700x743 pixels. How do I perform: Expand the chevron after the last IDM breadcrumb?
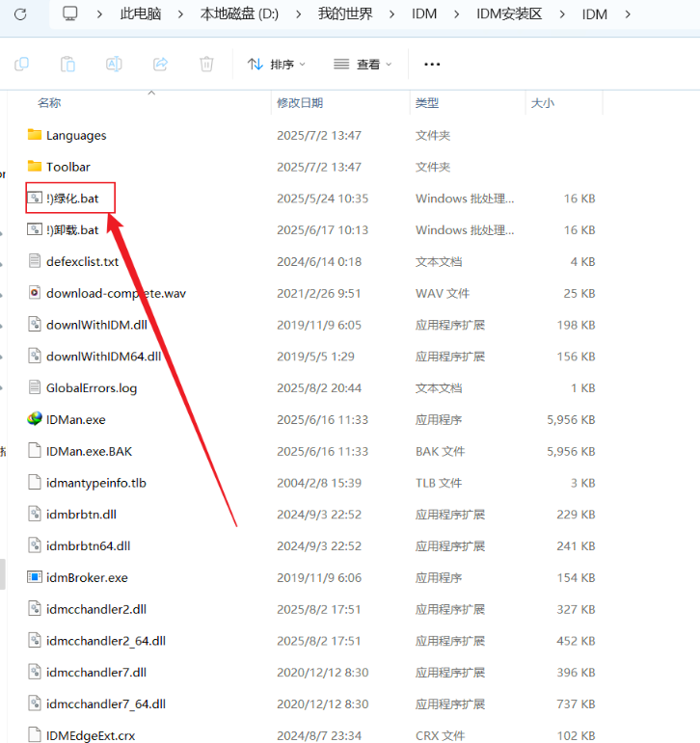tap(628, 14)
